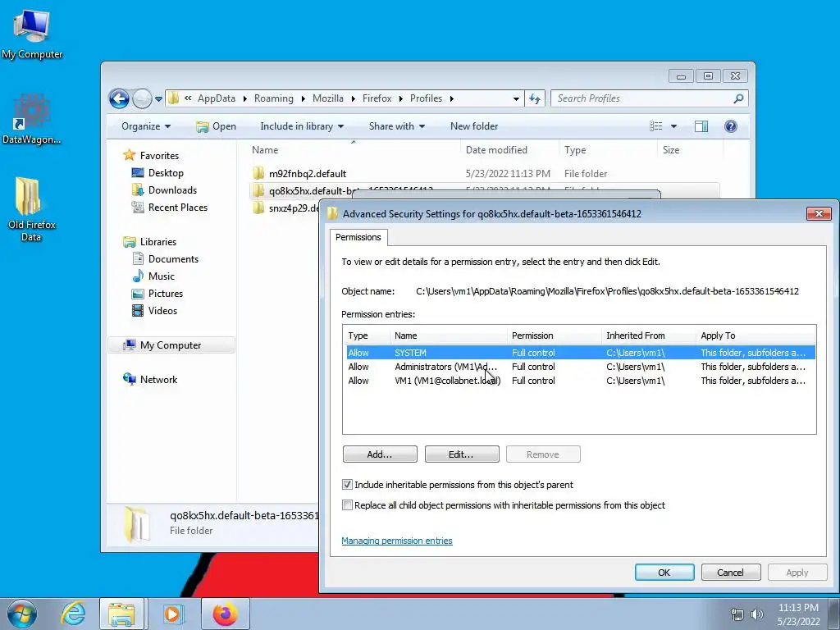Image resolution: width=840 pixels, height=630 pixels.
Task: Click the Apply To column header
Action: coord(756,336)
